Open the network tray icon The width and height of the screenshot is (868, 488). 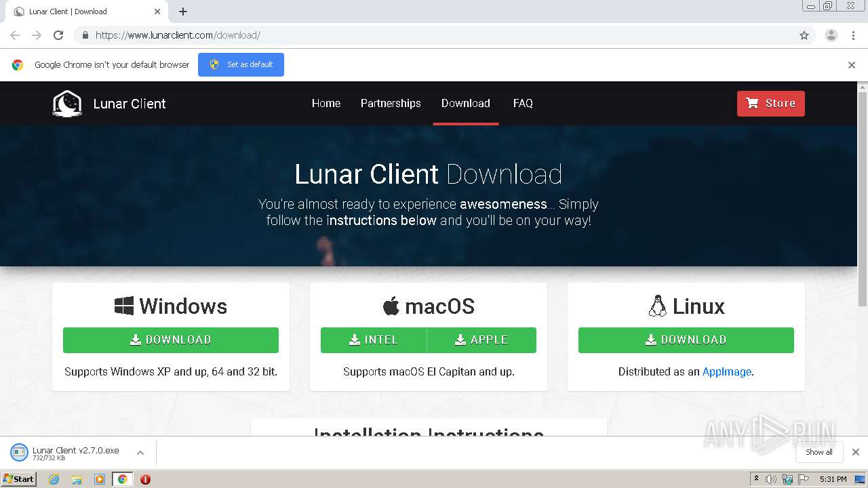tap(787, 479)
